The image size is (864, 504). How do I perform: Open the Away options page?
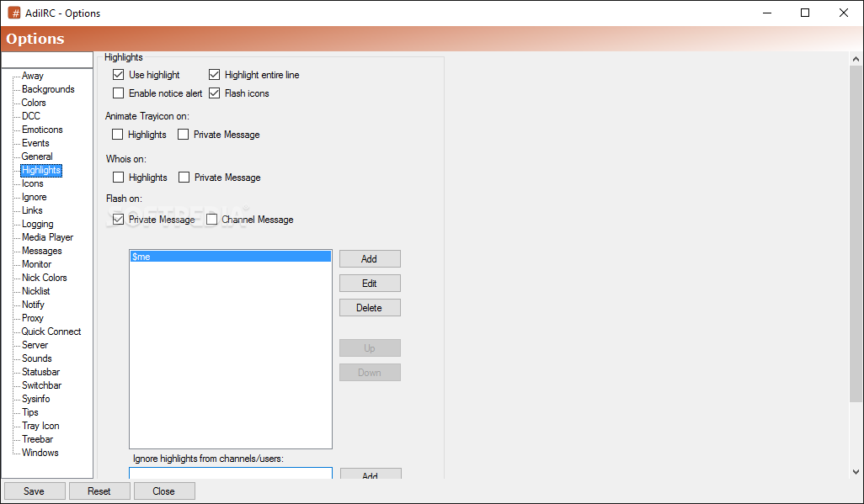tap(33, 76)
